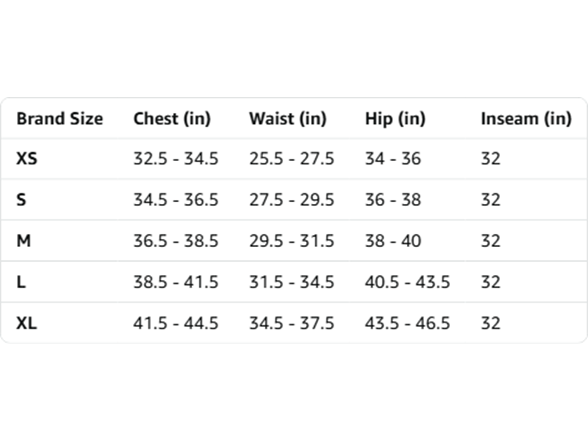Click waist value 25.5 - 27.5

[292, 159]
